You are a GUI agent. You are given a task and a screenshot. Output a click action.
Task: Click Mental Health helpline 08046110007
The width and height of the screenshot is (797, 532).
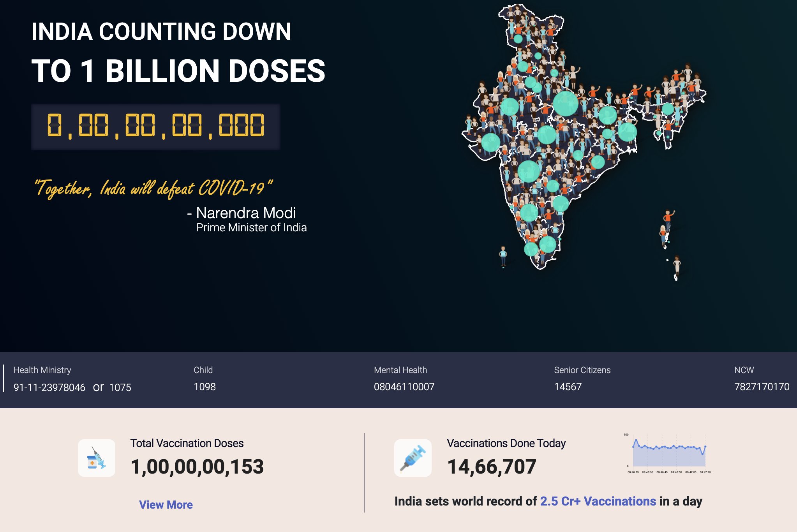point(404,387)
